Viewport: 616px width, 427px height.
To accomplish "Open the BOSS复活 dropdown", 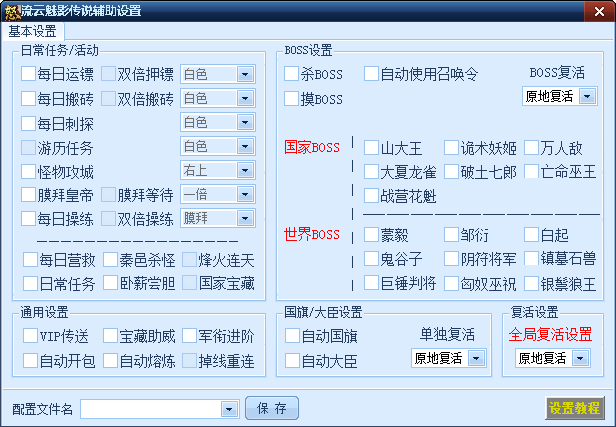I will 586,97.
